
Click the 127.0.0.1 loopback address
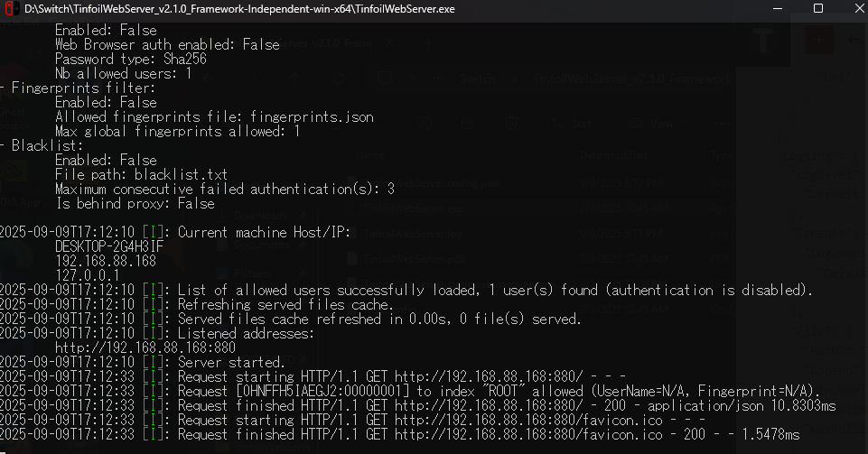click(87, 275)
